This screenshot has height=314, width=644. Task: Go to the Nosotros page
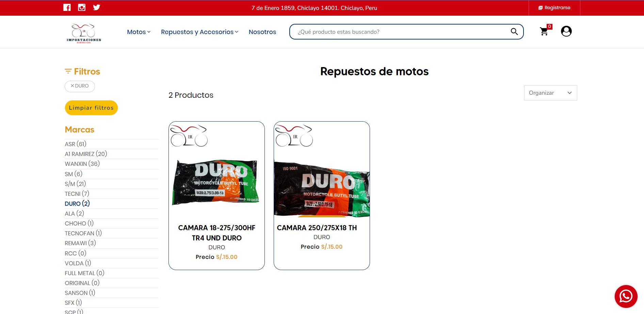point(262,32)
